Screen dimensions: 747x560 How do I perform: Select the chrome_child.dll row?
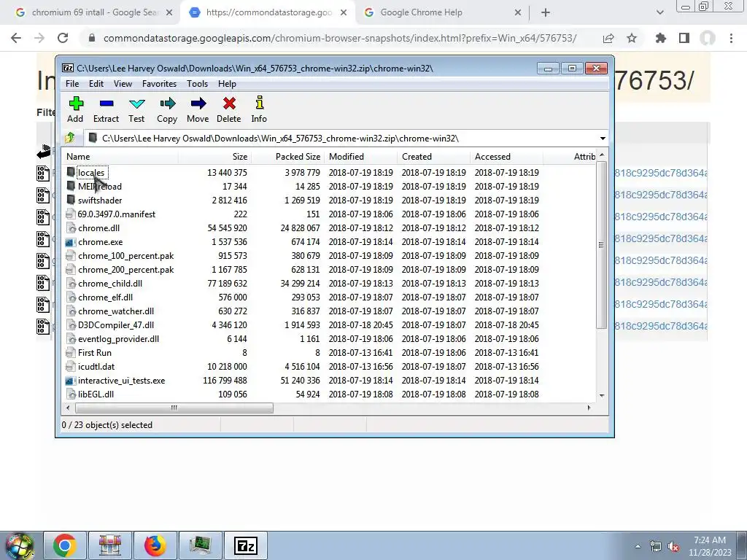pos(329,284)
